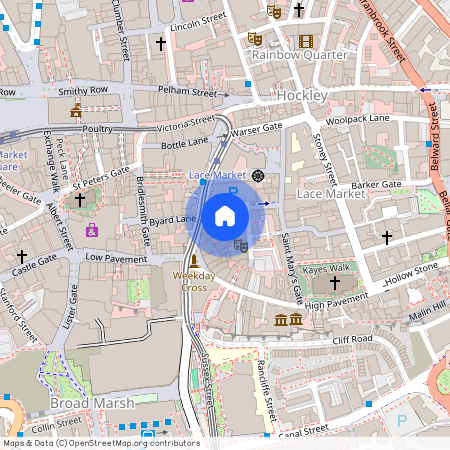Select the tram station icon below Collin Street
The width and height of the screenshot is (450, 450).
click(x=148, y=435)
